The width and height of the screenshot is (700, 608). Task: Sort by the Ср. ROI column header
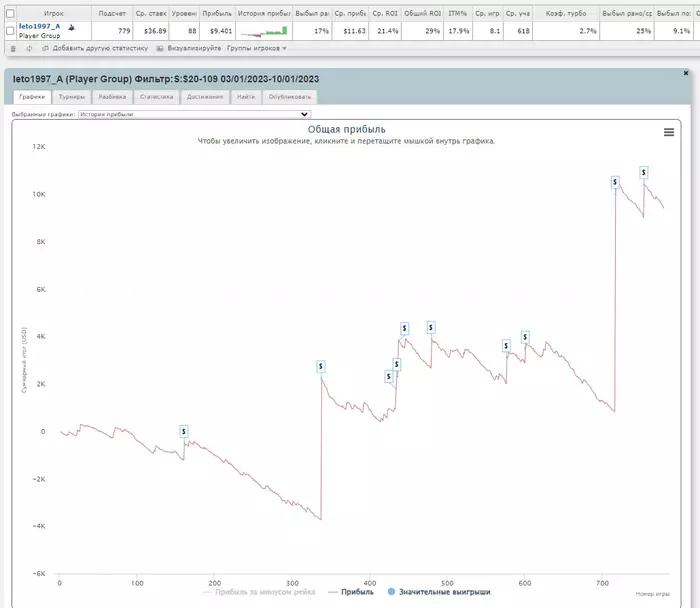(385, 13)
